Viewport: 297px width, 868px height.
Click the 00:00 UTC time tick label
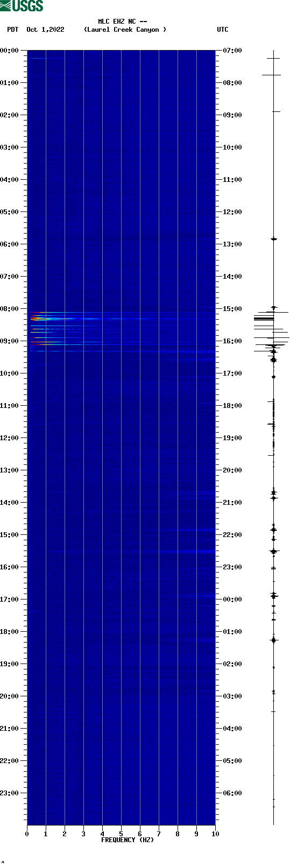pos(232,599)
